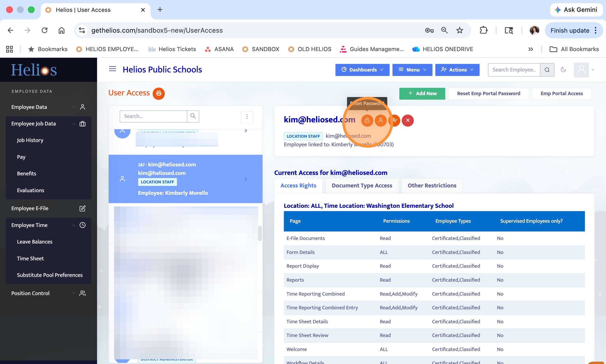Screen dimensions: 606x364
Task: Click the user list Search field
Action: click(153, 116)
